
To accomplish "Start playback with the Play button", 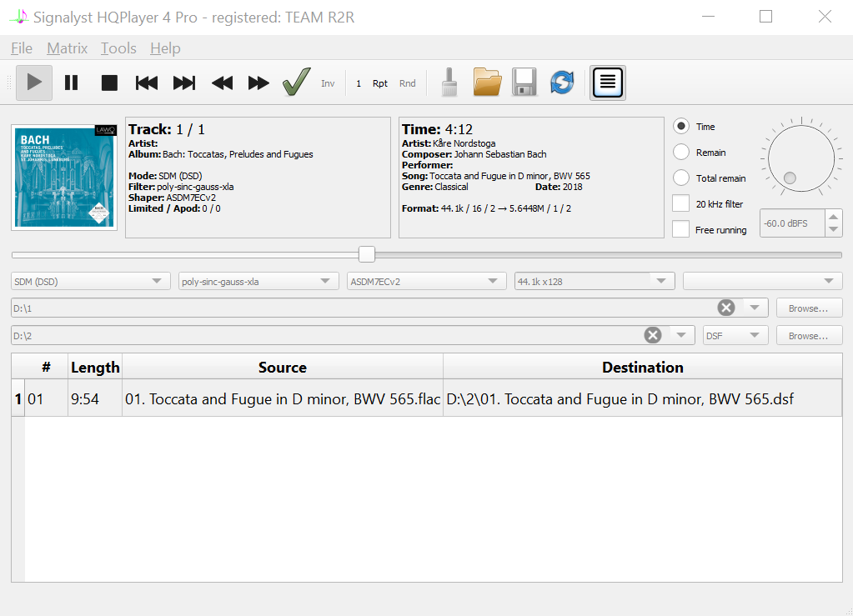I will [x=33, y=83].
